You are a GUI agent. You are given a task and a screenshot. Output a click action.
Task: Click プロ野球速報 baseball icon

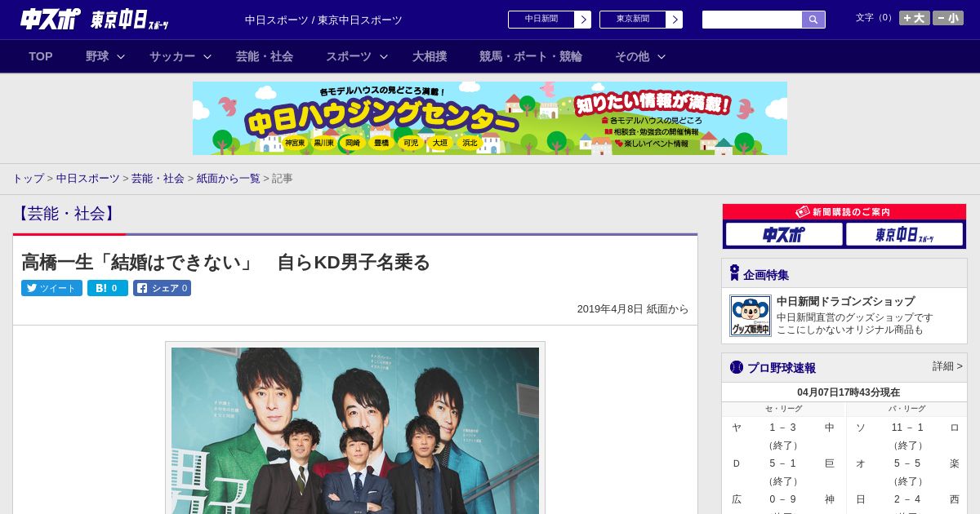737,367
